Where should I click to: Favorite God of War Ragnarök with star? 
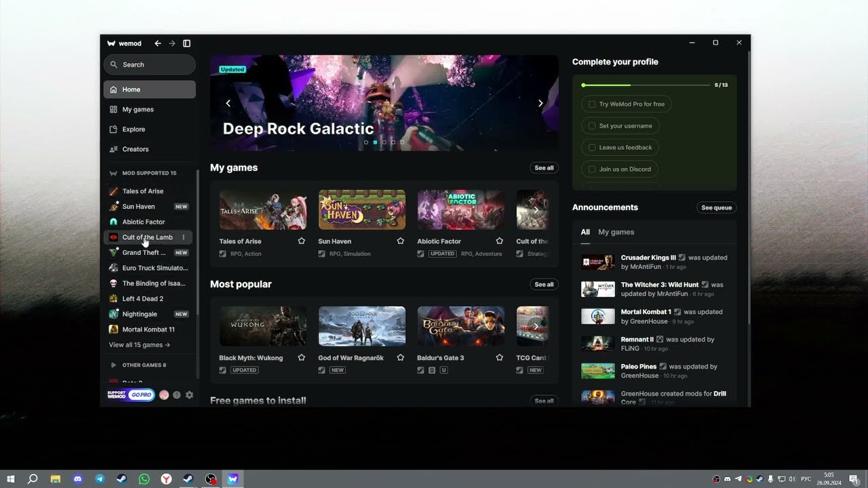click(x=401, y=358)
